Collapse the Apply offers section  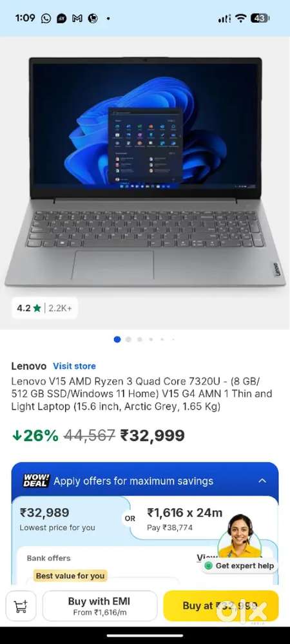(262, 480)
